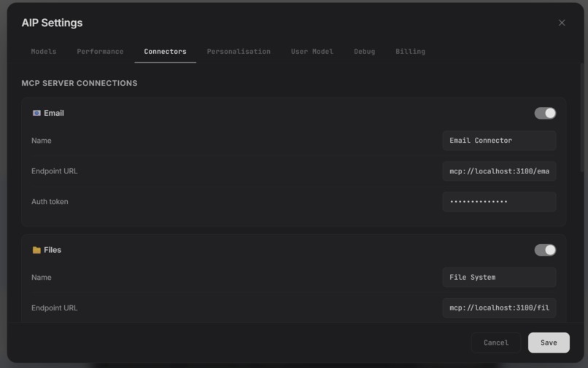
Task: Click the Files Endpoint URL field
Action: 499,308
